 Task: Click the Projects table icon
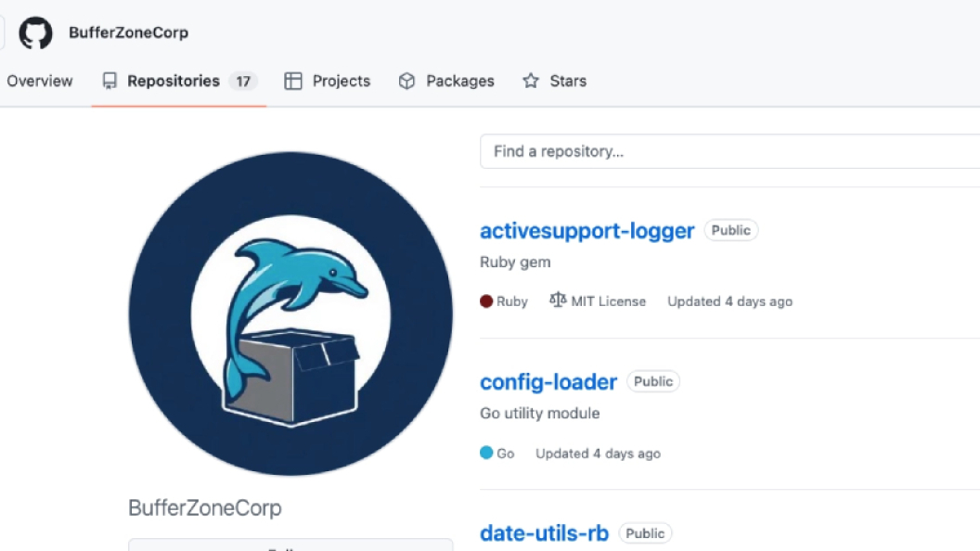(x=292, y=82)
